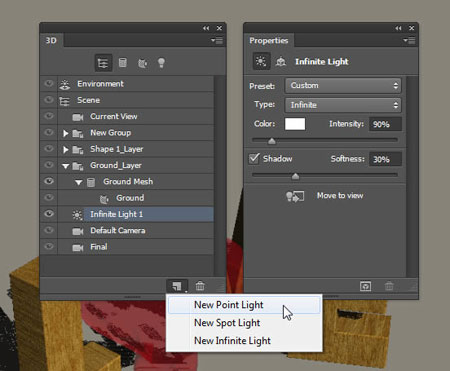The width and height of the screenshot is (450, 371).
Task: Filter 3D panel by whole scene
Action: 103,63
